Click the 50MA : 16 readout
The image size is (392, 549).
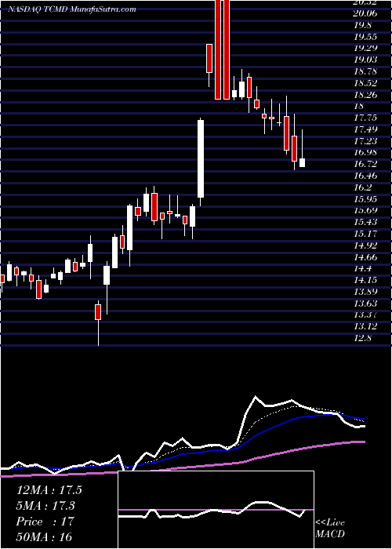(x=44, y=536)
